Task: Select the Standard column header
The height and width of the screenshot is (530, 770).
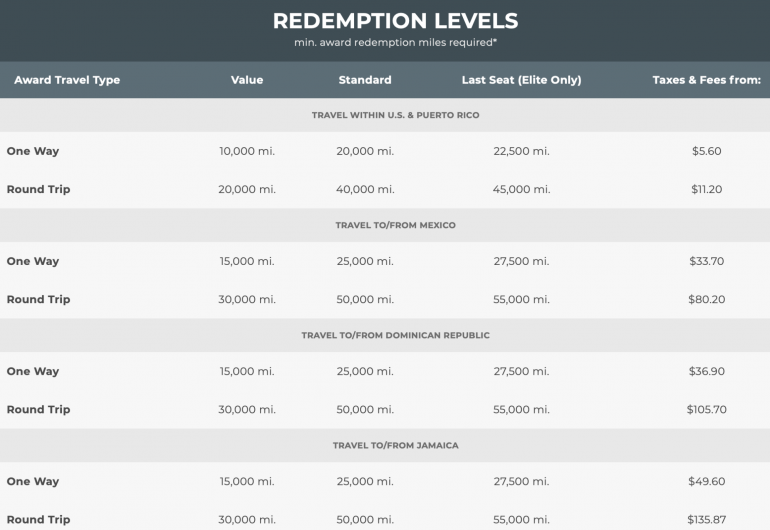Action: [365, 80]
